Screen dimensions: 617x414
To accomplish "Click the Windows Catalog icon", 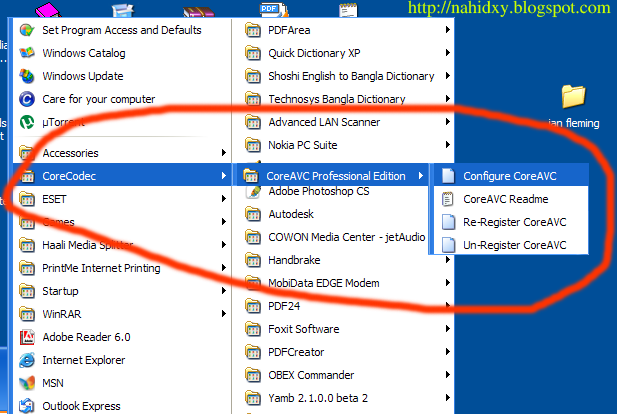I will (27, 53).
